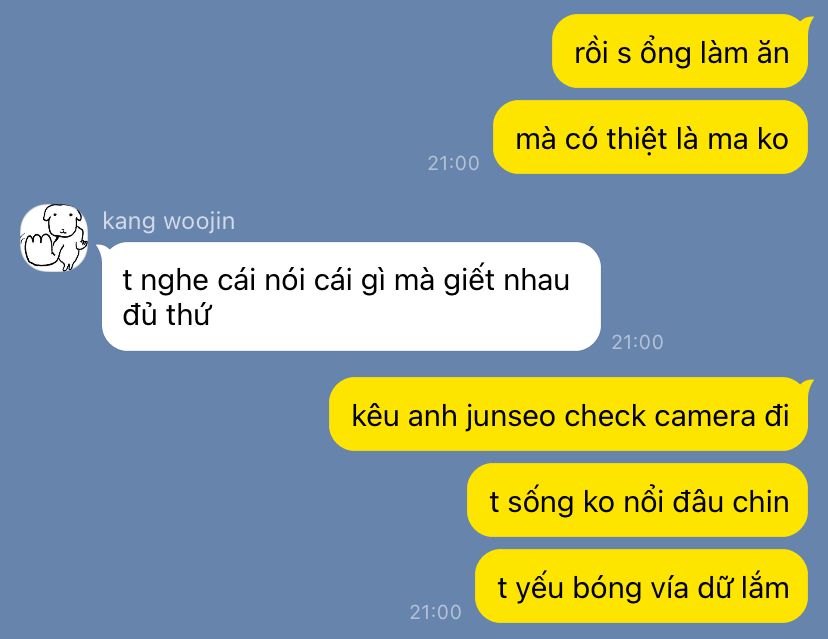Click the 21:00 timestamp beside 'ma ko' message

453,163
